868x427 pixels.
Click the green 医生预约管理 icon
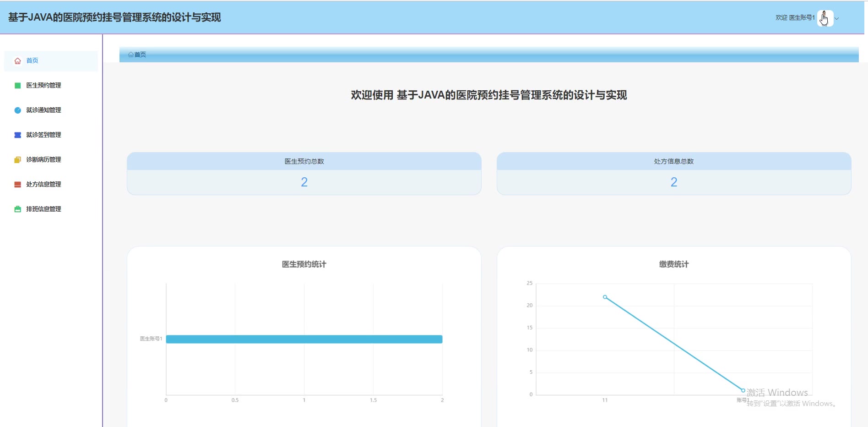[17, 86]
